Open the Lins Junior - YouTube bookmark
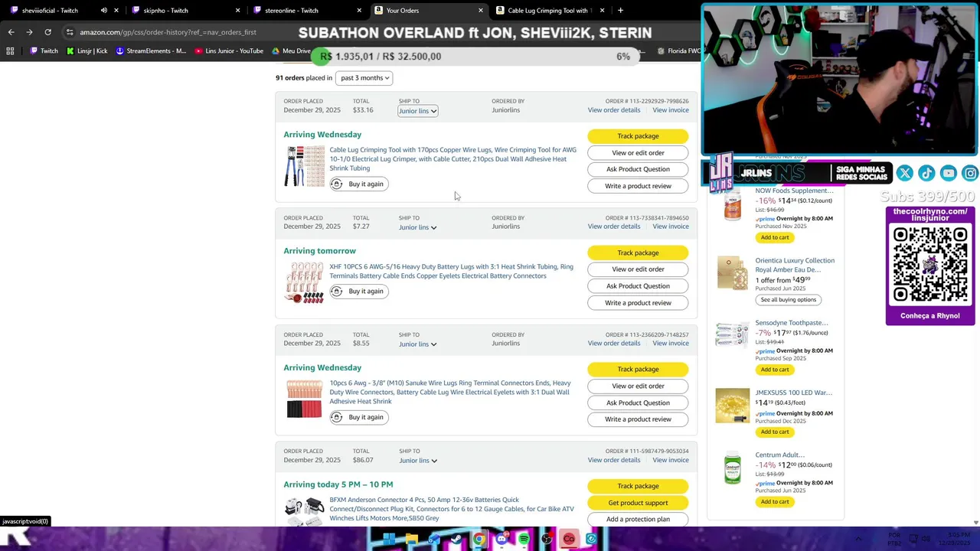Screen dimensions: 980x551 click(x=229, y=51)
